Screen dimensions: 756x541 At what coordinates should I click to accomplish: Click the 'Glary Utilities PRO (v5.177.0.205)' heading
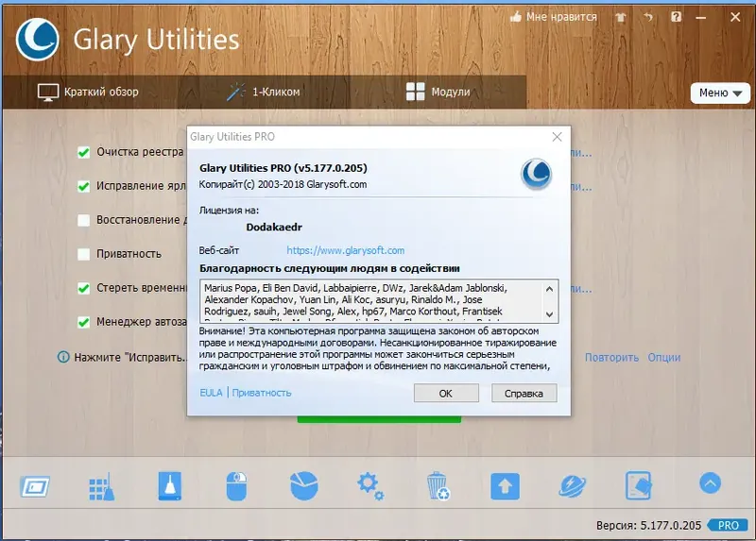pyautogui.click(x=283, y=168)
